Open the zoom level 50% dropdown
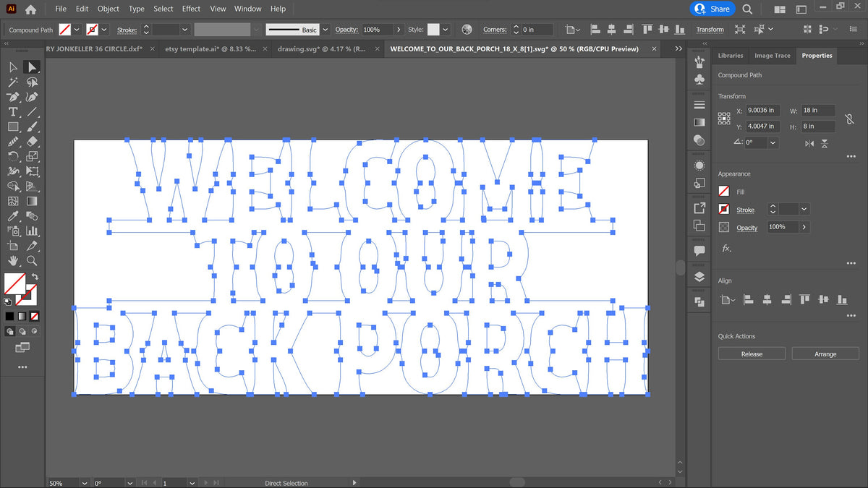 point(85,483)
